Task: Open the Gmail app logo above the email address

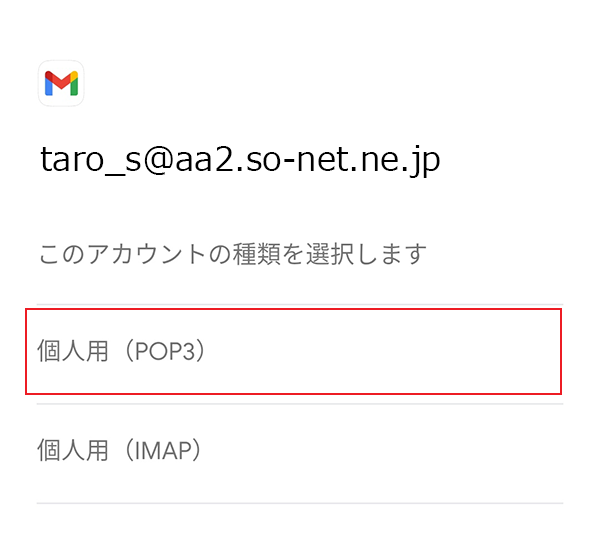Action: click(61, 83)
